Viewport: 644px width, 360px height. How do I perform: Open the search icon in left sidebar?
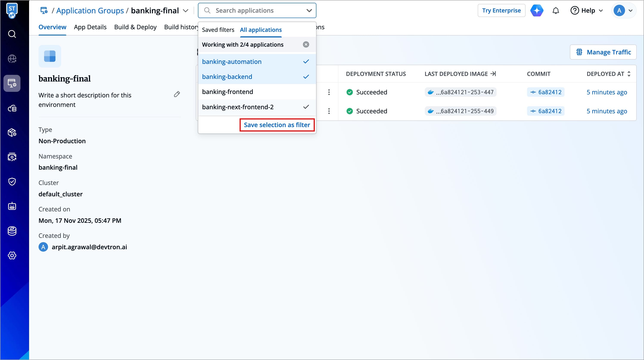[12, 34]
